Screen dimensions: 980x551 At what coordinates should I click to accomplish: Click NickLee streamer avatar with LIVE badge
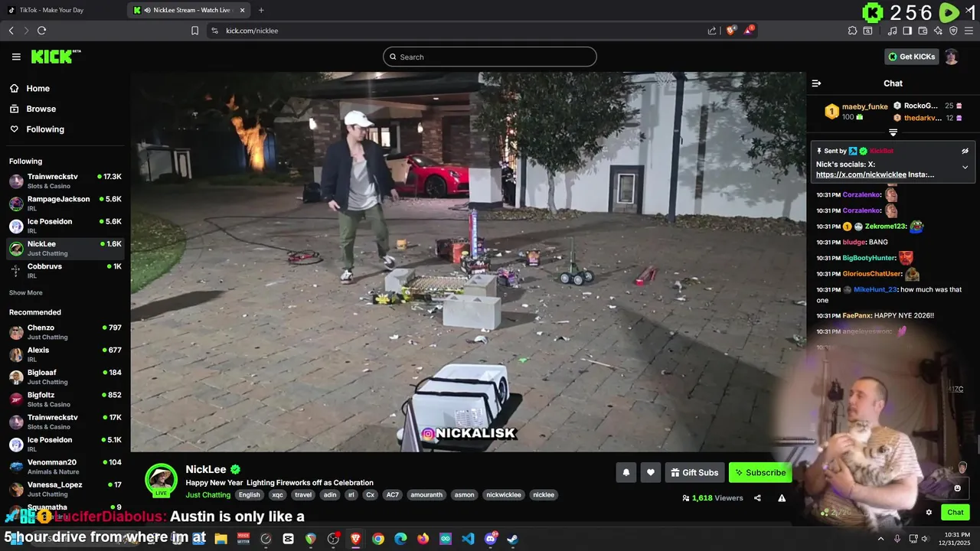[x=161, y=480]
